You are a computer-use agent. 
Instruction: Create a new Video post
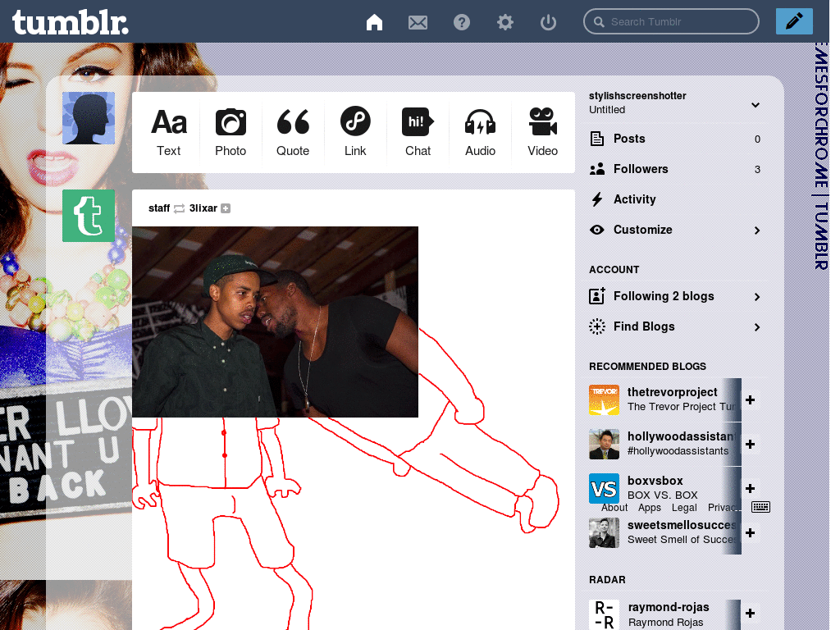coord(543,132)
